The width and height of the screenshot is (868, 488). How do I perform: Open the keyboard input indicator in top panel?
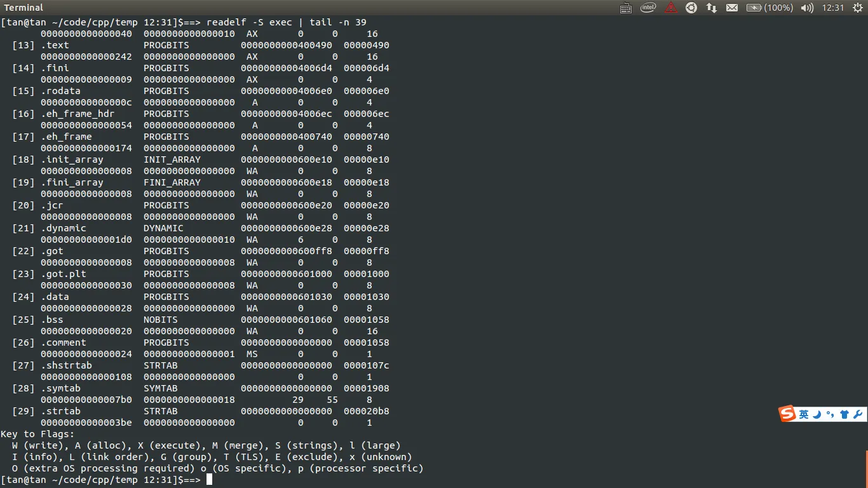pos(625,8)
